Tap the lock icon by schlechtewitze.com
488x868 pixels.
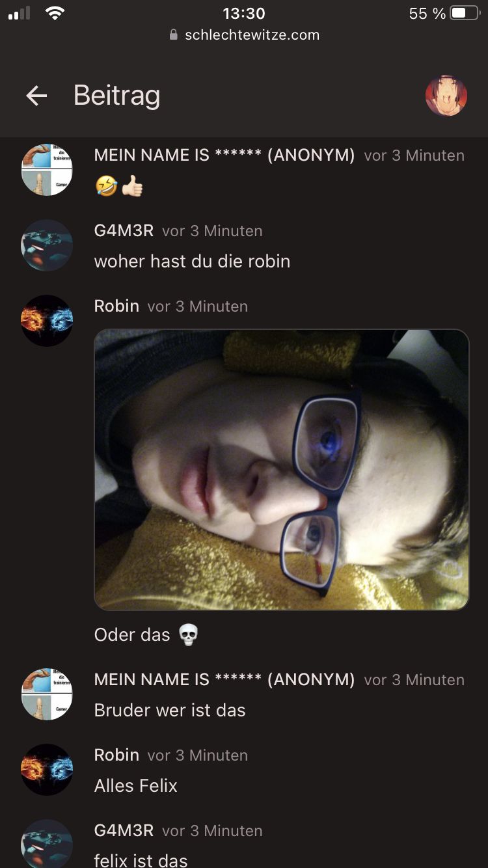(173, 35)
